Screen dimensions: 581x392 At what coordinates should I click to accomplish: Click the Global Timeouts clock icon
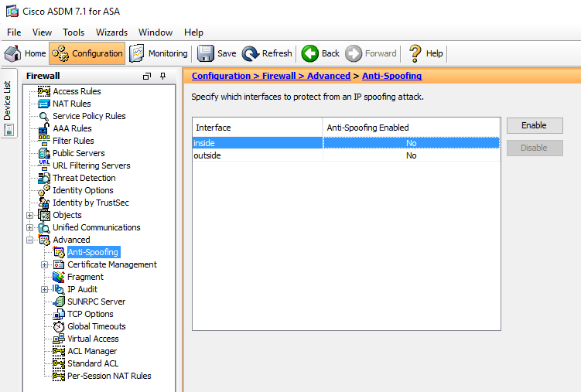coord(59,326)
